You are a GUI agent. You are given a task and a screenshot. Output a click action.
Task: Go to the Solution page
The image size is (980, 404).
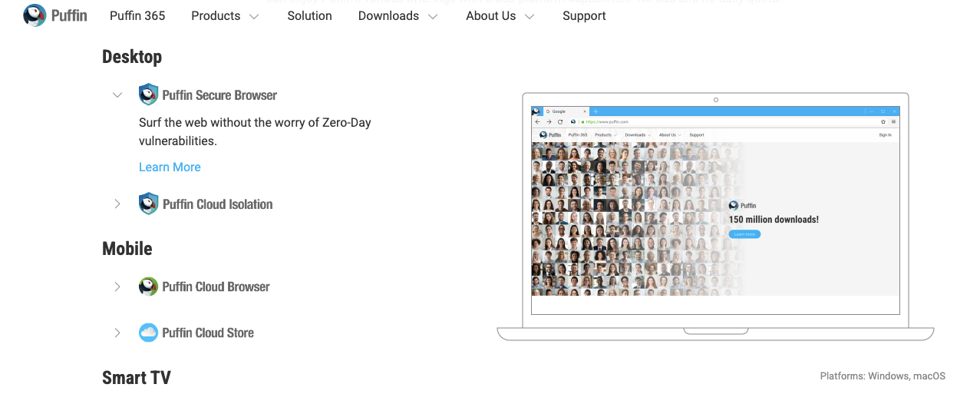point(309,15)
